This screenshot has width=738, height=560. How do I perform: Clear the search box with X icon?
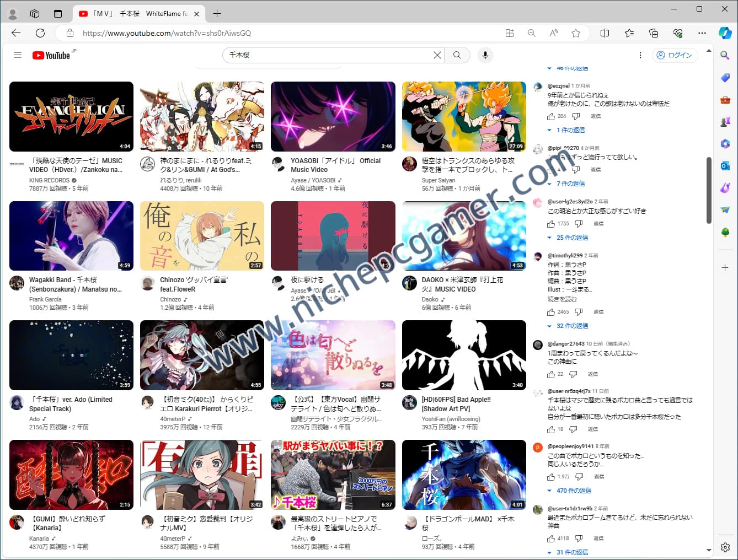[437, 55]
